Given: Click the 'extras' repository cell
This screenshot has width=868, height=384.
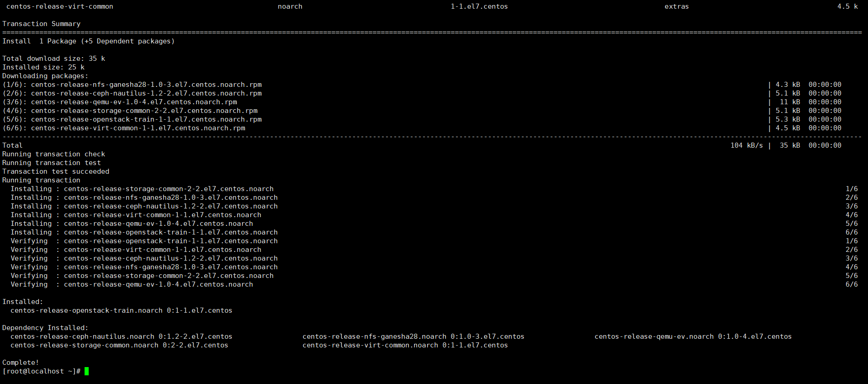Looking at the screenshot, I should (x=676, y=6).
